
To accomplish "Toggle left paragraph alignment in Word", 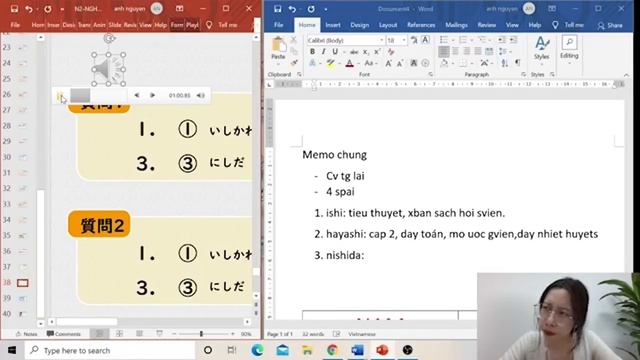I will (x=444, y=52).
